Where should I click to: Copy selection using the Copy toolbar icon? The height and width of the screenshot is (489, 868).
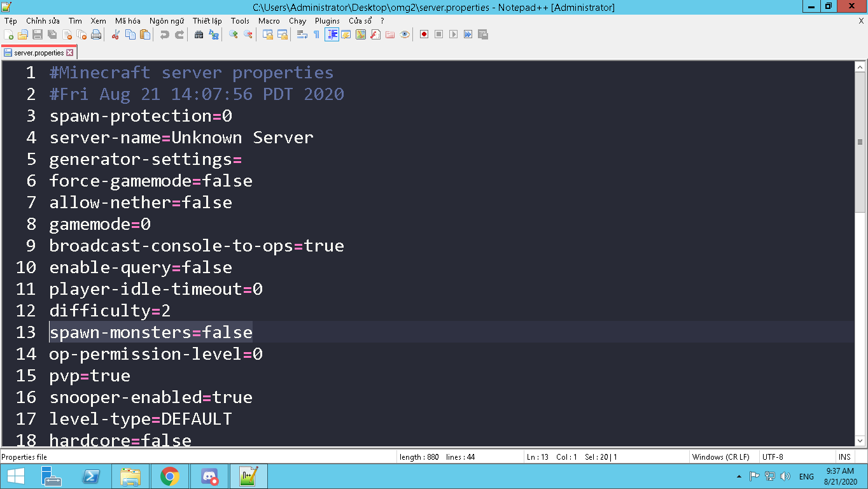(130, 34)
